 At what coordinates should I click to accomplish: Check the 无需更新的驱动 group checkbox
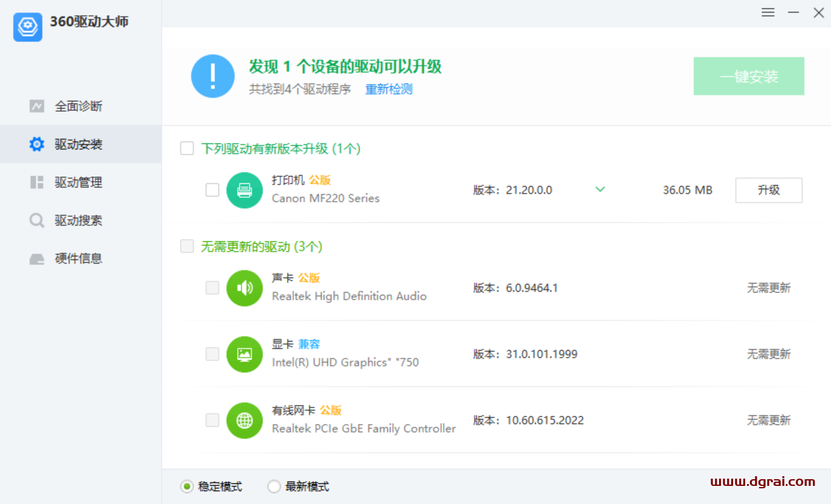click(187, 247)
